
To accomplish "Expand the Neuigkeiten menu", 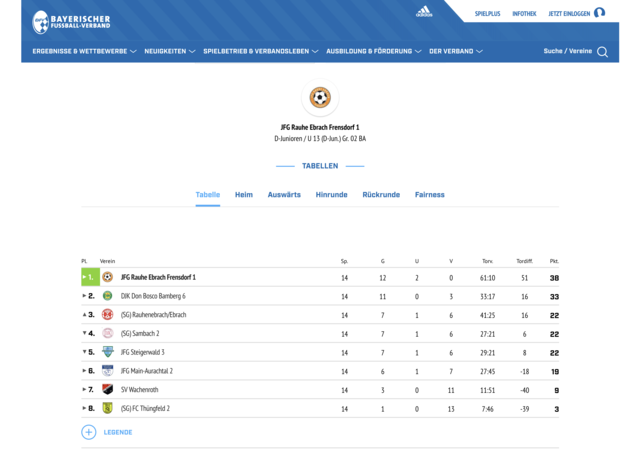I will (170, 52).
